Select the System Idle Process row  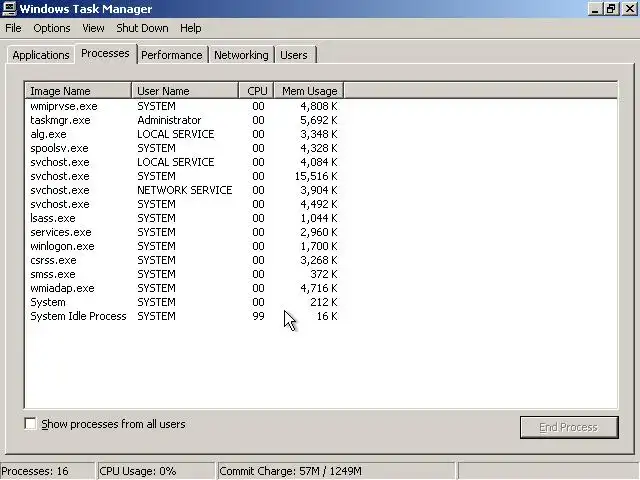pos(184,316)
